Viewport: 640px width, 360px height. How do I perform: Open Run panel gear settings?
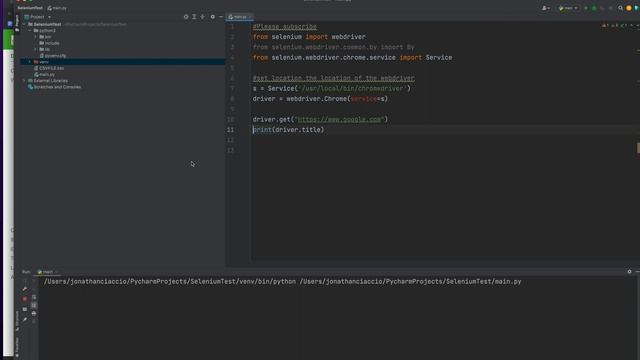coord(629,271)
